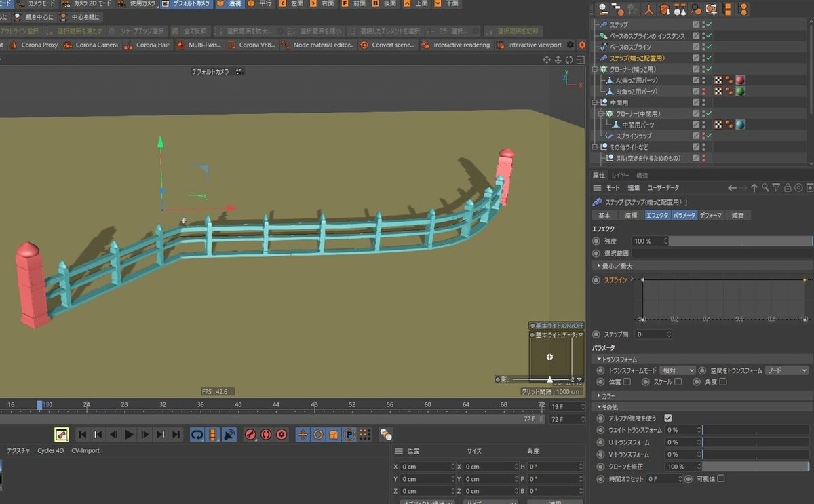The width and height of the screenshot is (814, 504).
Task: Switch to 座標 tab
Action: (x=630, y=215)
